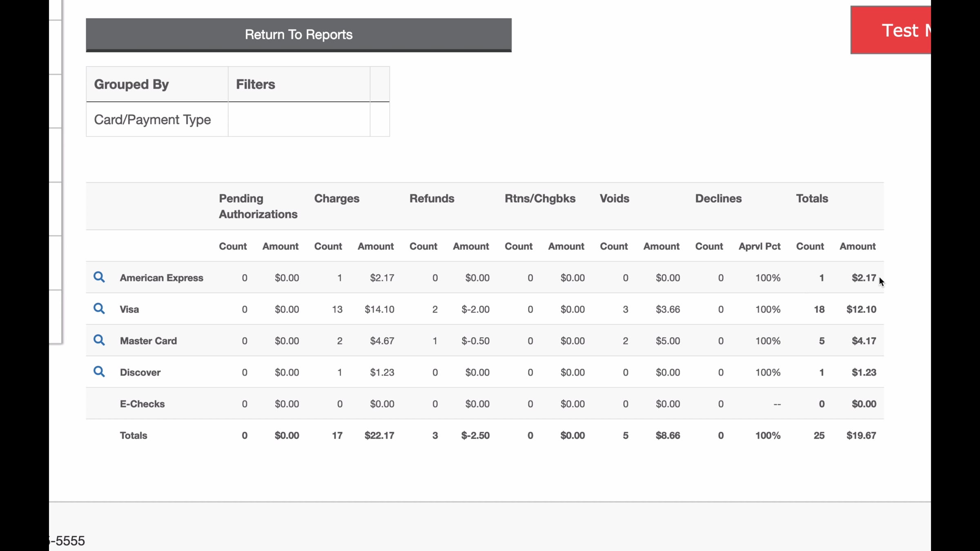
Task: Select the American Express row label
Action: tap(161, 278)
